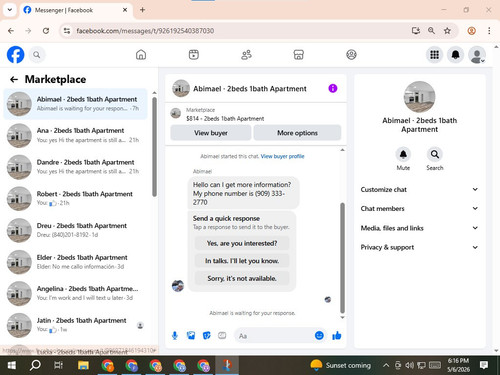Bookmark this page with the star icon
Viewport: 500px width, 375px height.
point(447,31)
